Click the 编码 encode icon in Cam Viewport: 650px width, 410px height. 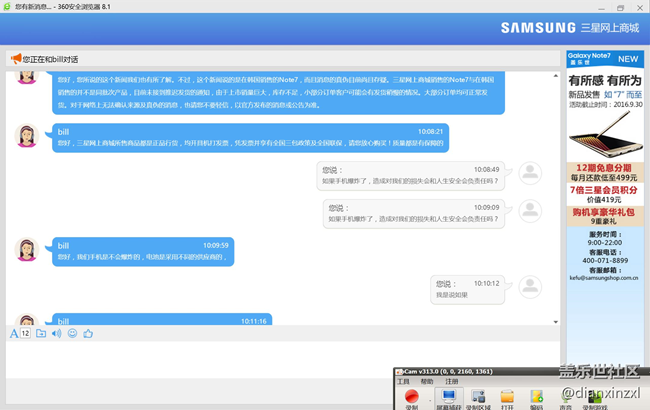pos(536,398)
